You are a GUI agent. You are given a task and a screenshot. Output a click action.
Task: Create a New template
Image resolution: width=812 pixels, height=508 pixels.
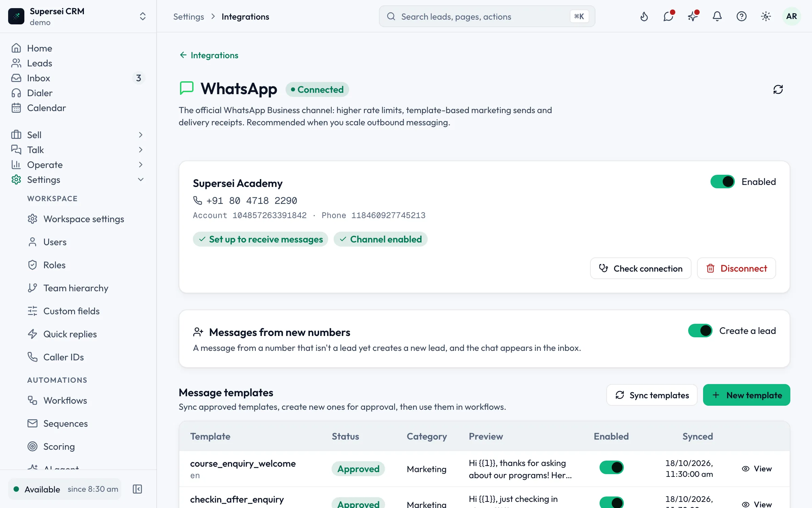[746, 395]
